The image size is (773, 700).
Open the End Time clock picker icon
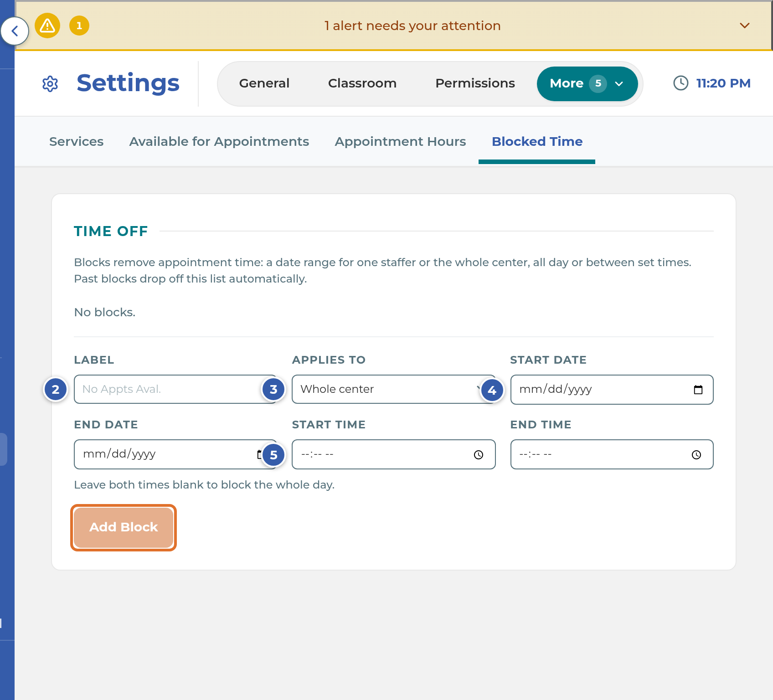pos(696,455)
